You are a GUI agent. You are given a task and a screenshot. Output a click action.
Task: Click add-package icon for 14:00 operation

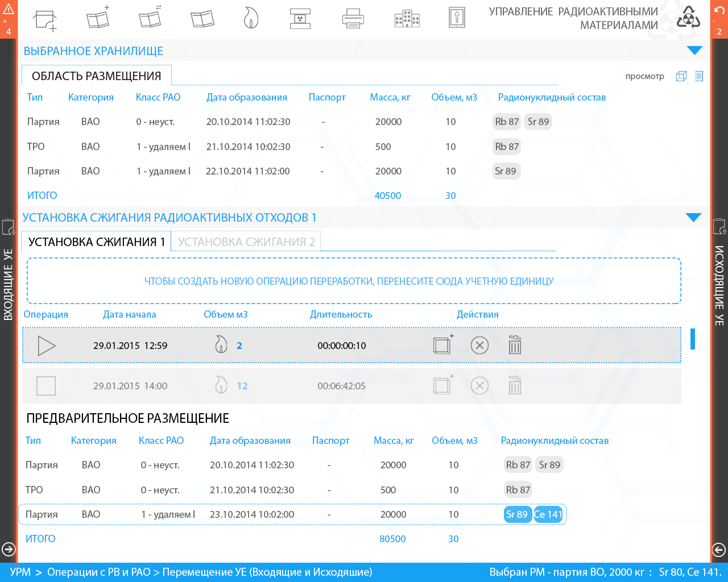(x=443, y=385)
